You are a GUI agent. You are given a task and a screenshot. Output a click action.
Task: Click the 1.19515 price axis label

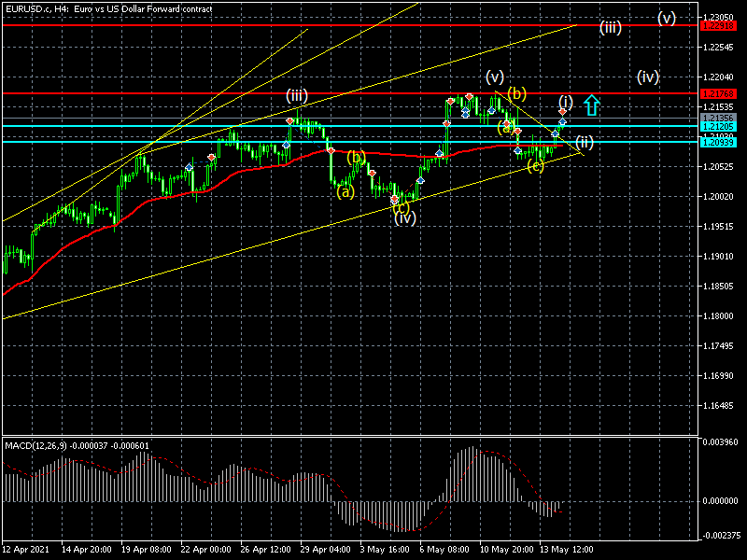(718, 227)
